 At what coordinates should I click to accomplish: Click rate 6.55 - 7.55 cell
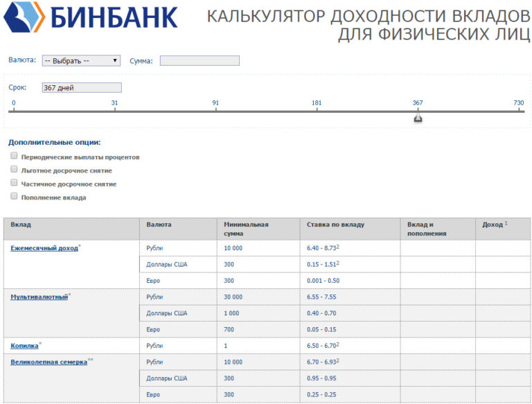[x=350, y=297]
